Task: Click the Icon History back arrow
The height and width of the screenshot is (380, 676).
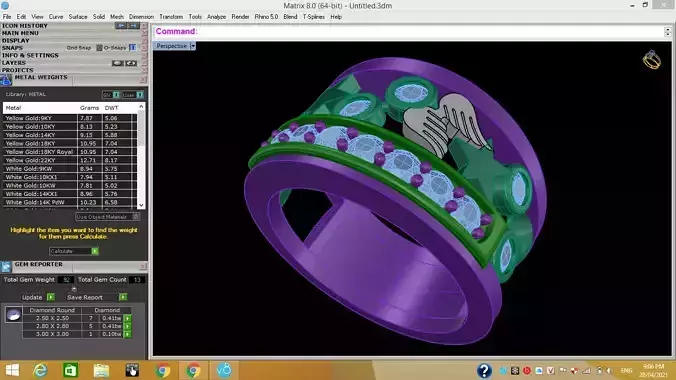Action: [x=121, y=26]
